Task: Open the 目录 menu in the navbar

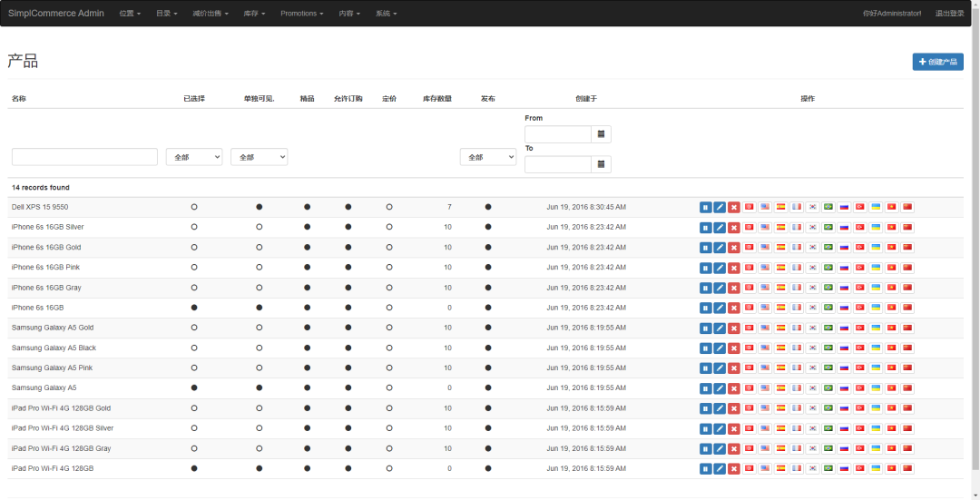Action: [166, 14]
